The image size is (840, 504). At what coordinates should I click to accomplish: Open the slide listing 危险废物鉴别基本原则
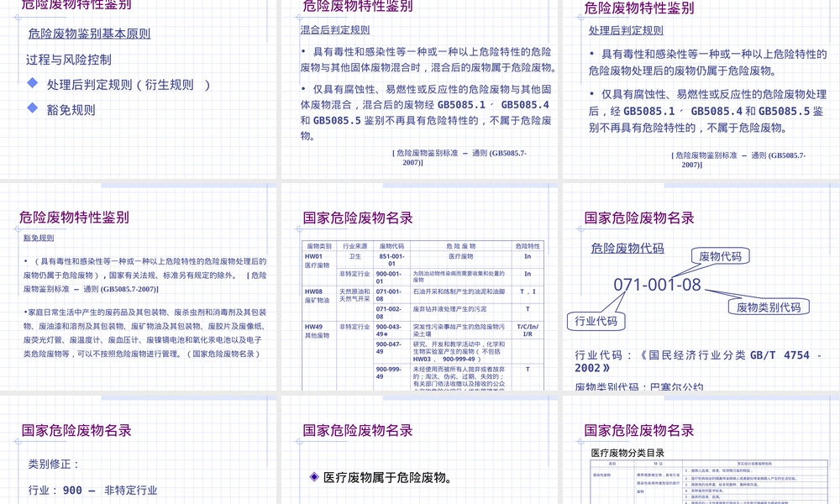pos(139,88)
